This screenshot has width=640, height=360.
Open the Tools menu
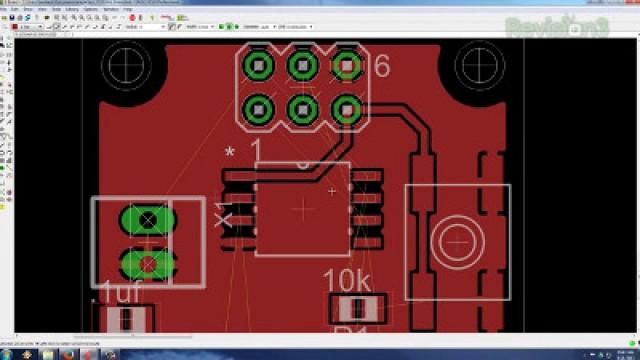[x=56, y=9]
